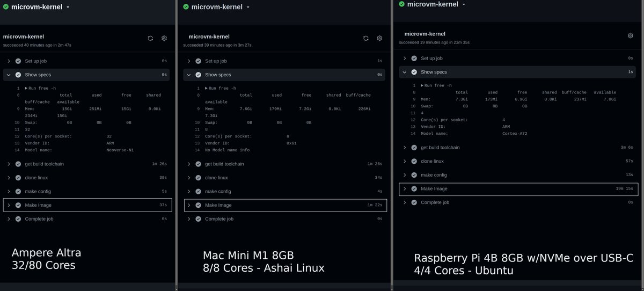Click the 'No Model name info' log line

(227, 150)
